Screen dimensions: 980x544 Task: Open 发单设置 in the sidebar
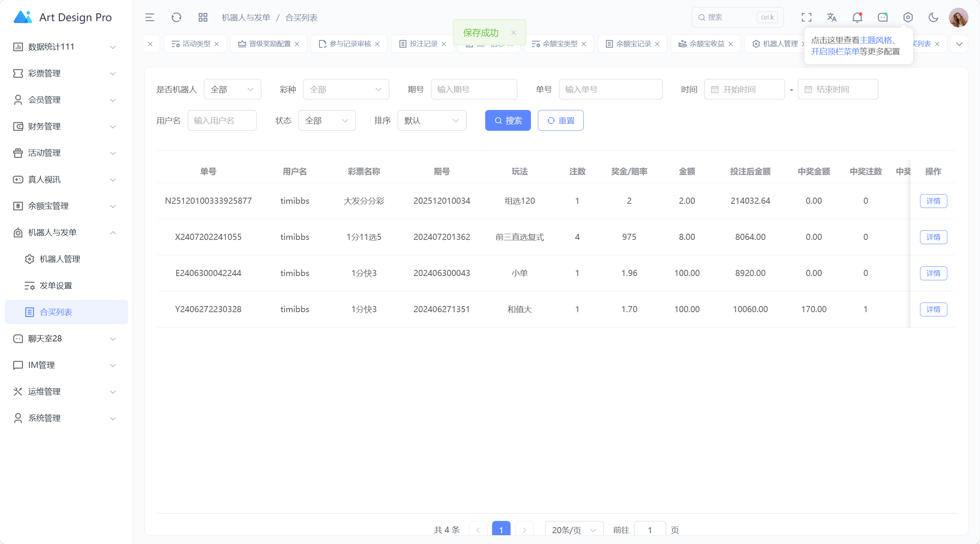coord(66,286)
